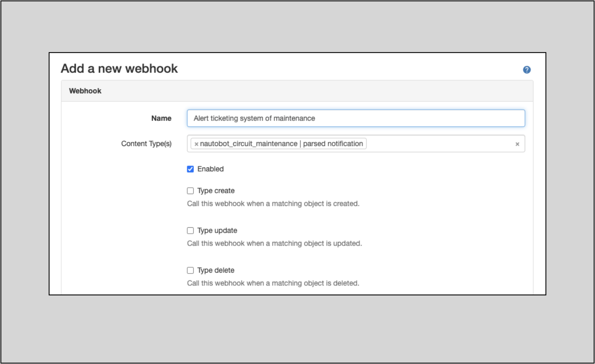Clear all content types with the right-side x
The height and width of the screenshot is (364, 595).
[517, 144]
